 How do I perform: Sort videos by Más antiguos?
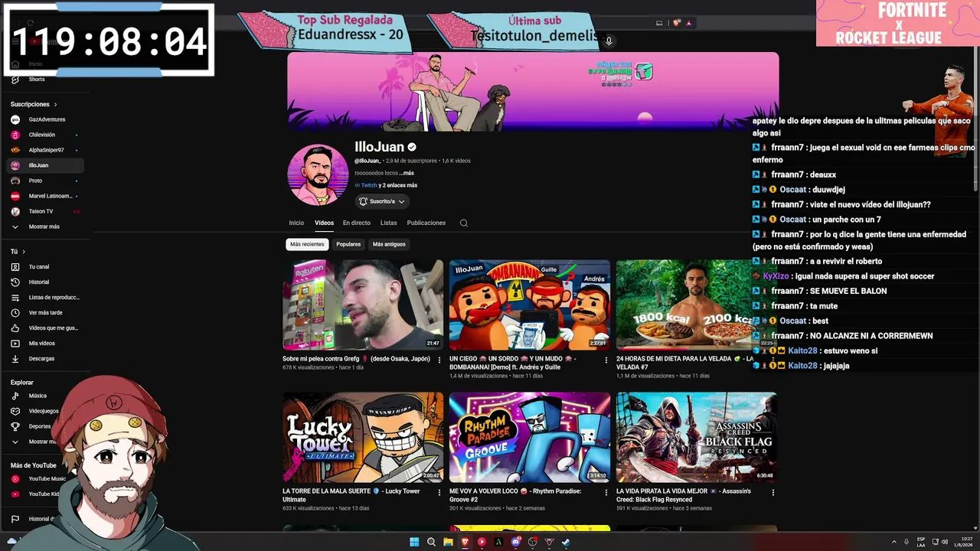(x=389, y=244)
